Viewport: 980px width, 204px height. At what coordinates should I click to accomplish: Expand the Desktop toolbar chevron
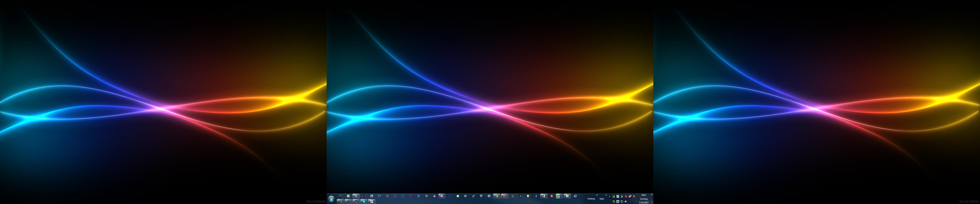(597, 195)
